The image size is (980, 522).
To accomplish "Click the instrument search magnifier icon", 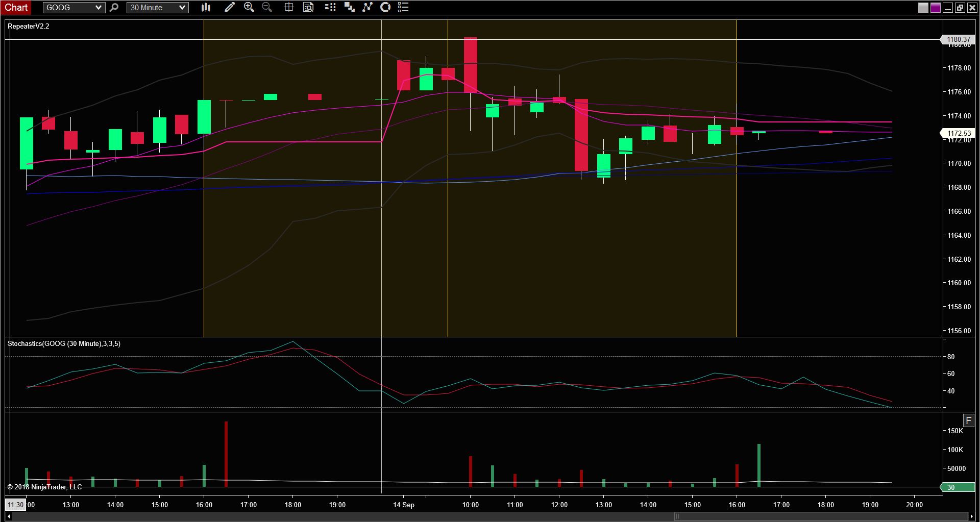I will pos(114,8).
